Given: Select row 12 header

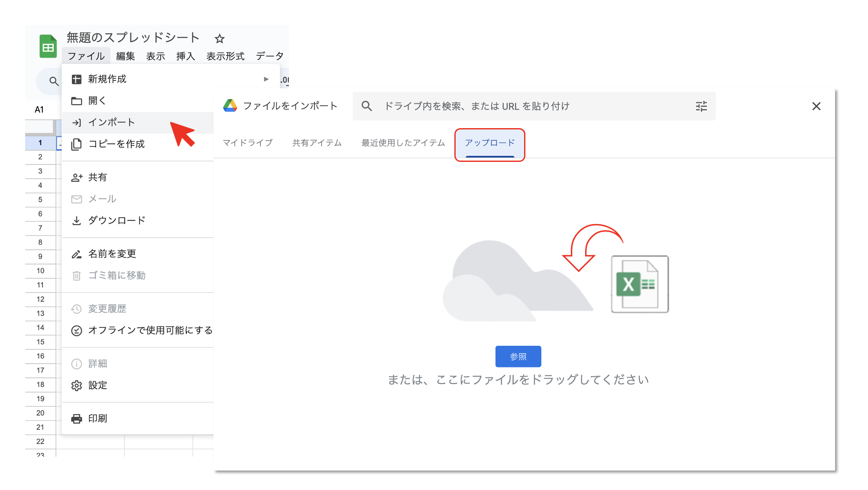Looking at the screenshot, I should click(x=40, y=299).
